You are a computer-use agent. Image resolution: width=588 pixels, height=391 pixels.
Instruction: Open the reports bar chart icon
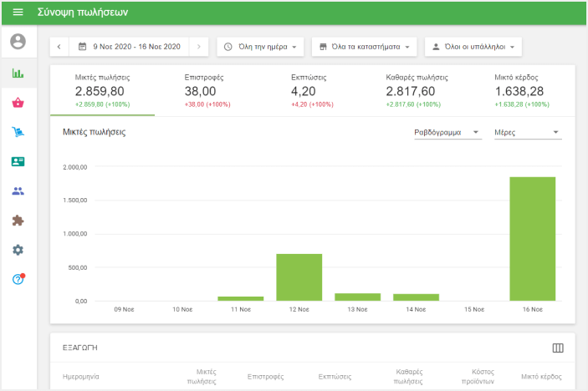tap(18, 73)
